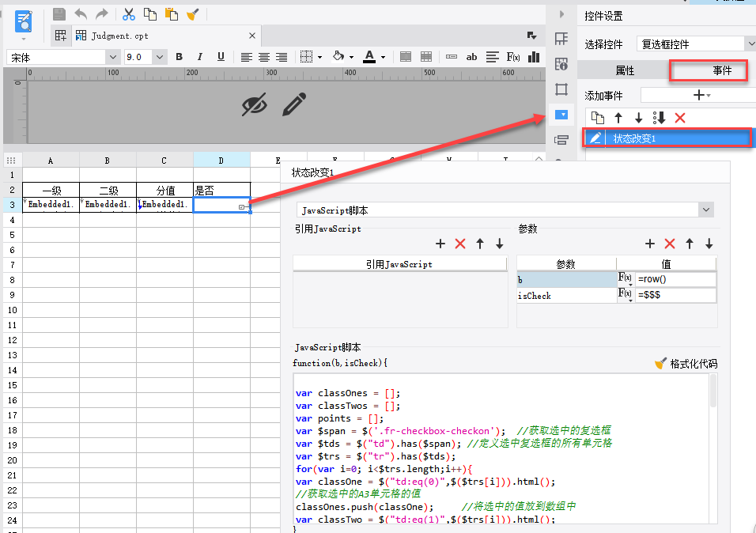Screen dimensions: 756x533
Task: Click the 添加事件 plus button
Action: click(x=698, y=95)
